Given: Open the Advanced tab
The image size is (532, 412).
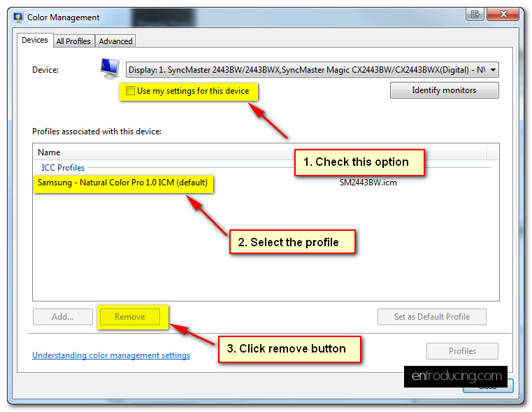Looking at the screenshot, I should [x=115, y=41].
